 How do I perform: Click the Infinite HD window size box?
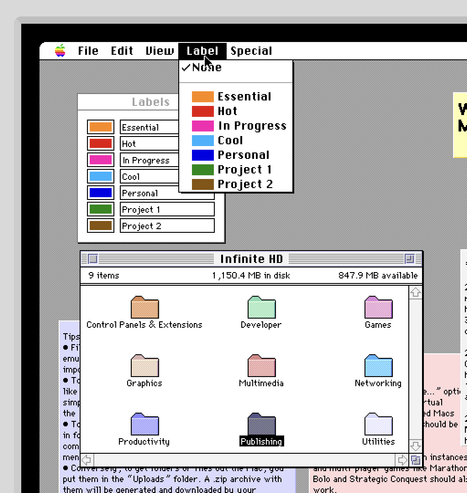pos(416,460)
